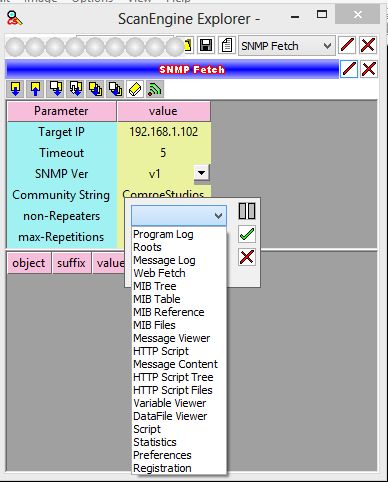Collapse the popup panel selector combo box
The image size is (388, 482).
(x=179, y=216)
